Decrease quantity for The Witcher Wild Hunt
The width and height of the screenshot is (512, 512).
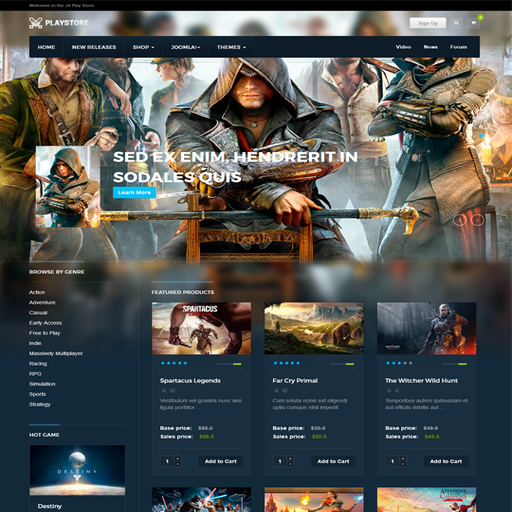(403, 464)
